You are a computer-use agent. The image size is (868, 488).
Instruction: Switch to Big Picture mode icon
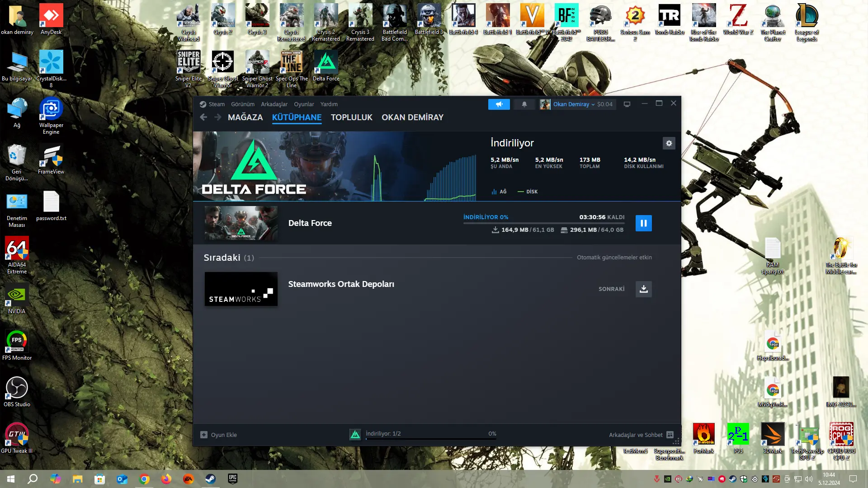click(627, 104)
